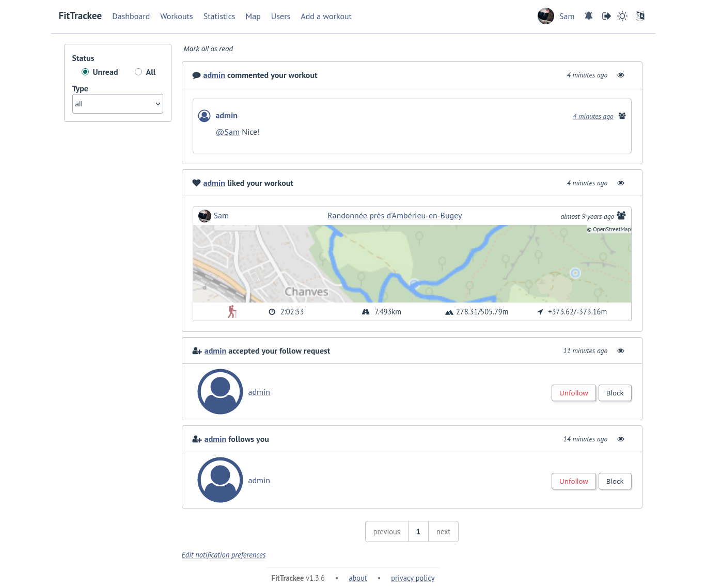The width and height of the screenshot is (706, 588).
Task: Click the '@Sam' mention in comment
Action: (x=228, y=132)
